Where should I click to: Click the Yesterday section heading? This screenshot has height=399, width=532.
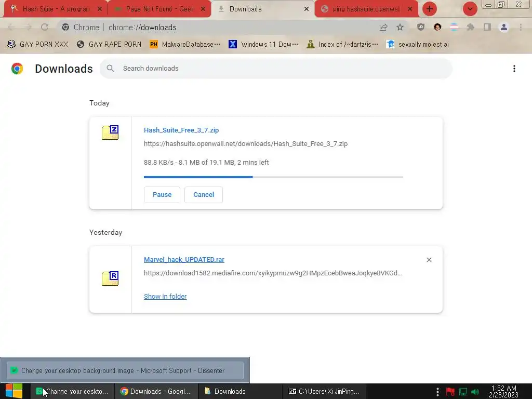pos(105,232)
